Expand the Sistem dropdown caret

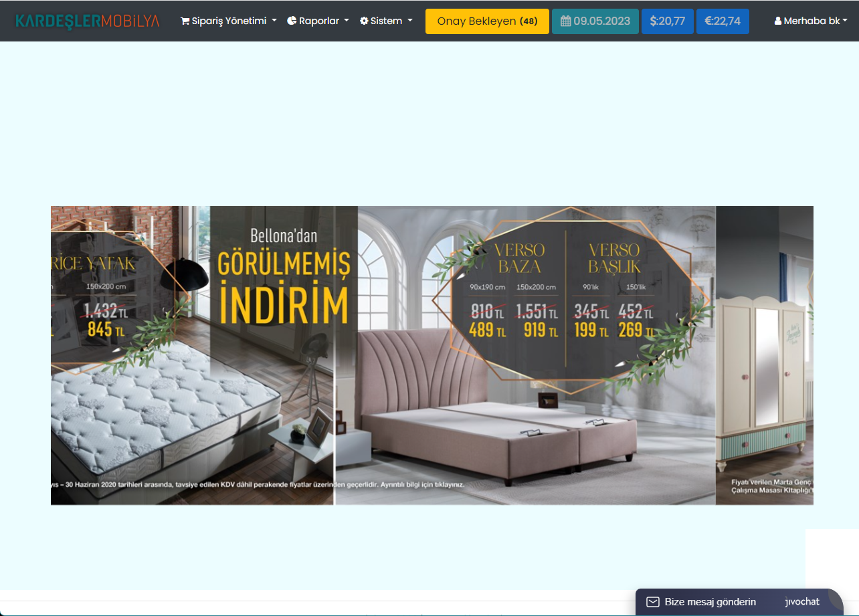410,21
